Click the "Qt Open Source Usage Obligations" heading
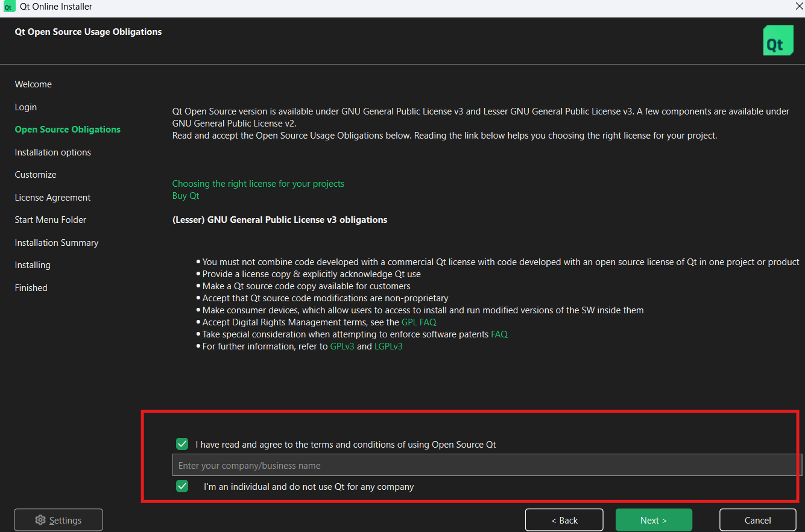The image size is (805, 532). (x=88, y=32)
